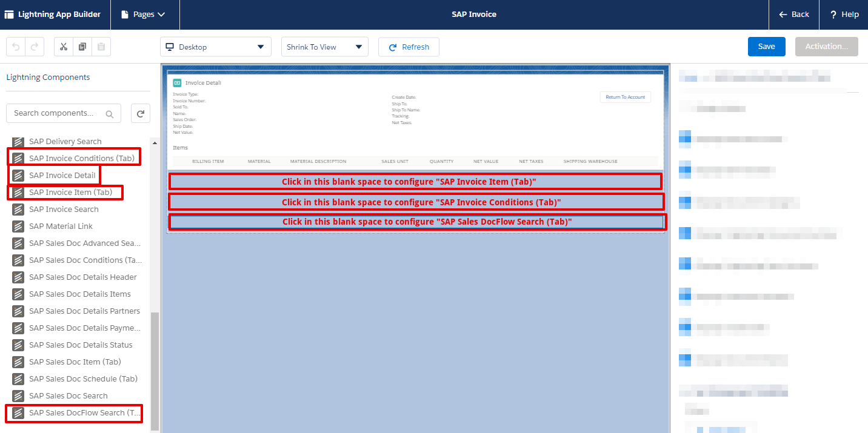Click the paste clipboard icon
The image size is (868, 433).
point(101,47)
